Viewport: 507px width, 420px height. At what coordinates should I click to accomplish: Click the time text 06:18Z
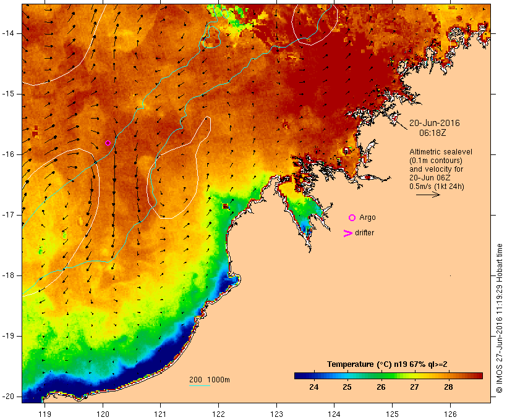[433, 133]
